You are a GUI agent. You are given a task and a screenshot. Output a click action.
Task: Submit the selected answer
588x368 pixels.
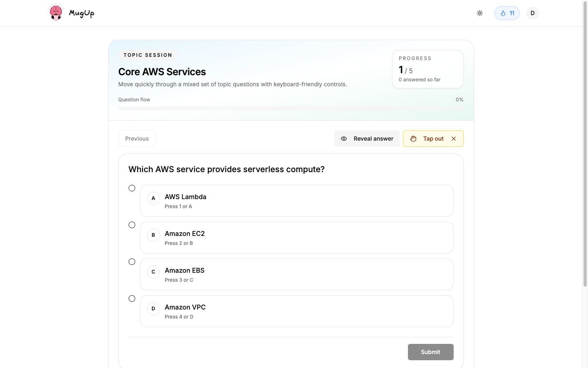point(431,352)
